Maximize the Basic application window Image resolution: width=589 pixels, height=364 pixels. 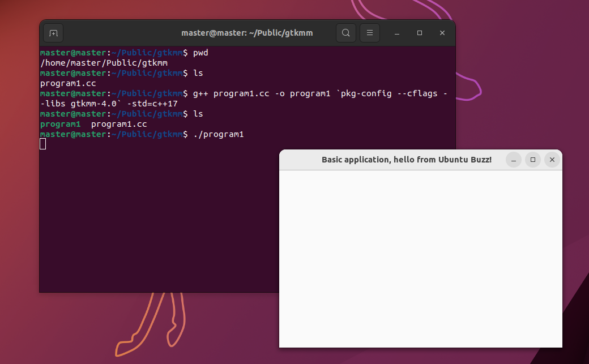point(533,160)
